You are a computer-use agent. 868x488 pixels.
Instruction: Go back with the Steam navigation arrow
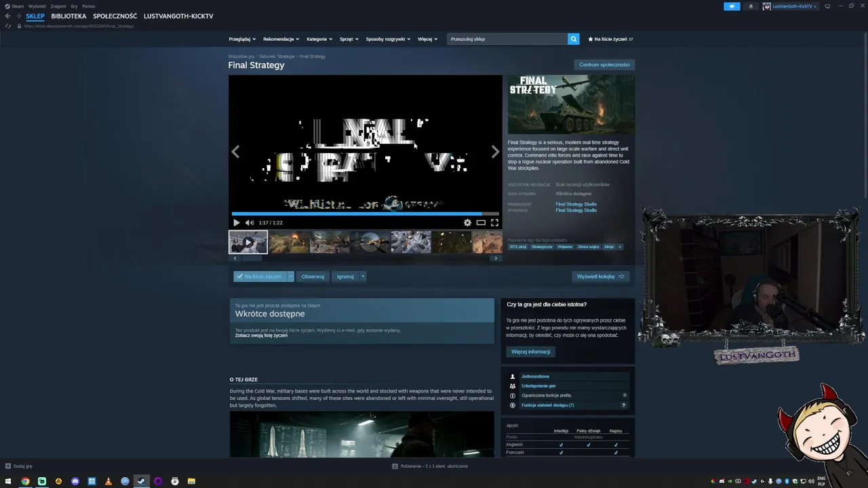(x=8, y=16)
